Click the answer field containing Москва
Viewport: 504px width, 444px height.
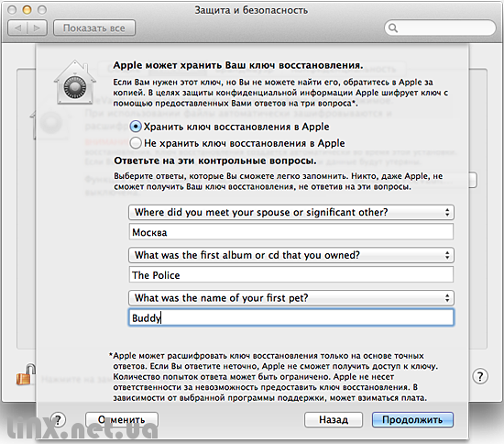290,232
